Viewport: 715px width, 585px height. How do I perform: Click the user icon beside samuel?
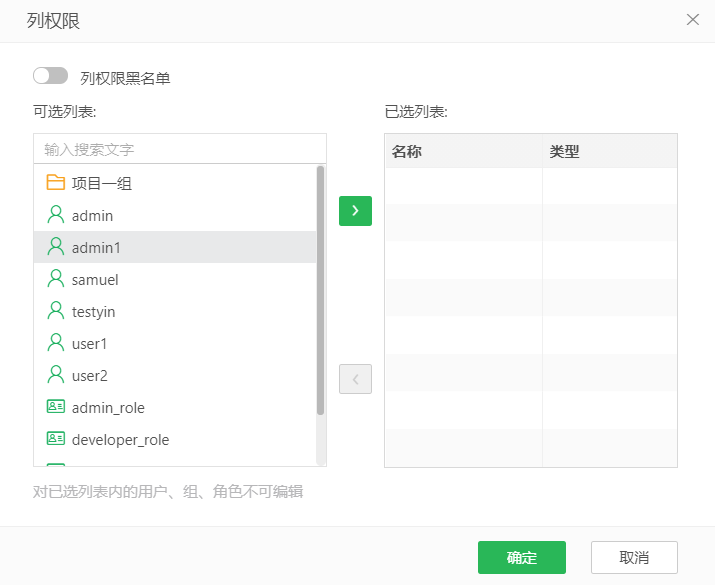click(56, 279)
